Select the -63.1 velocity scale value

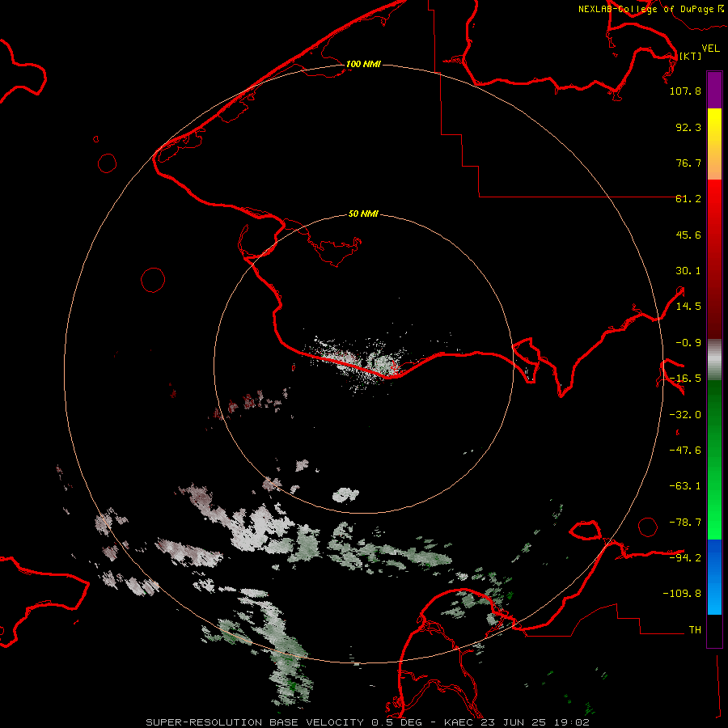click(x=685, y=486)
